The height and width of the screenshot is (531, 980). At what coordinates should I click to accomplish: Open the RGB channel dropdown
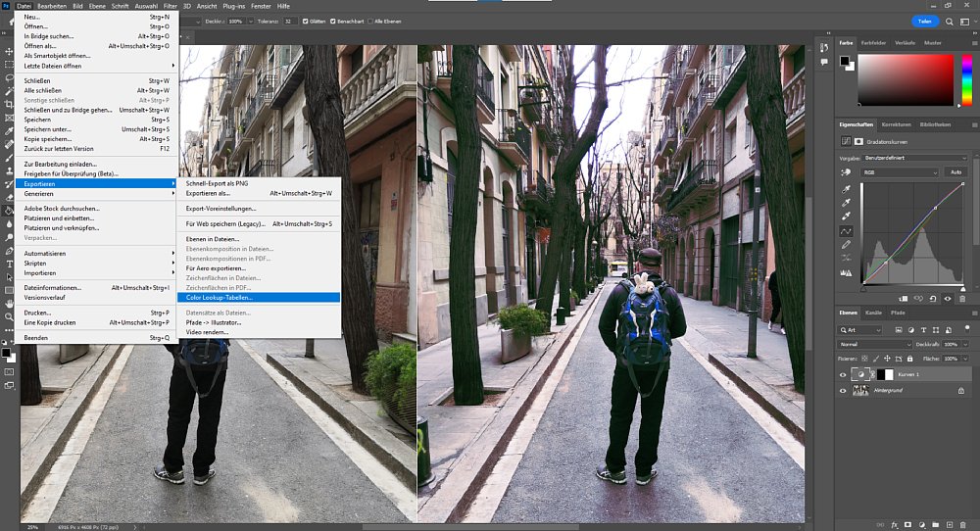(x=900, y=172)
